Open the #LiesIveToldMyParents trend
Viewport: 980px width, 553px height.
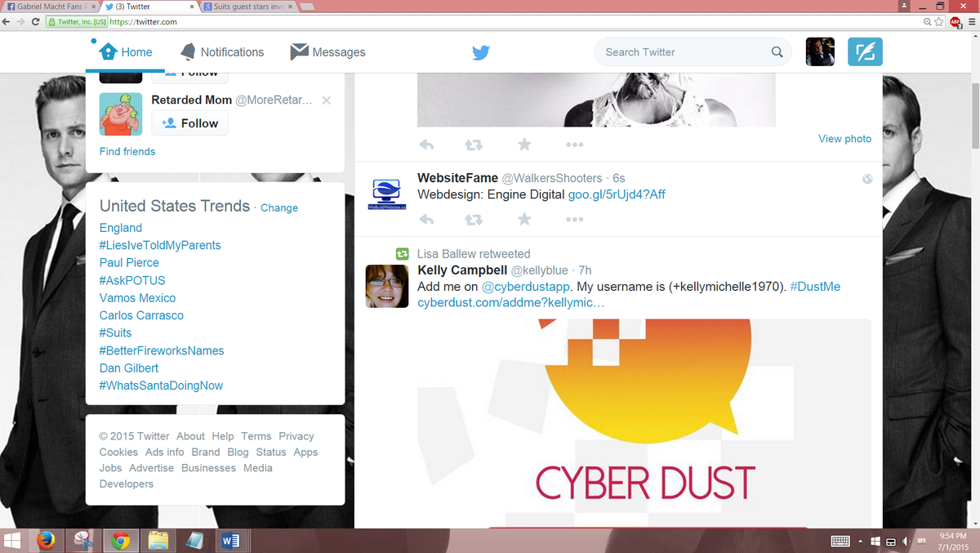point(160,245)
